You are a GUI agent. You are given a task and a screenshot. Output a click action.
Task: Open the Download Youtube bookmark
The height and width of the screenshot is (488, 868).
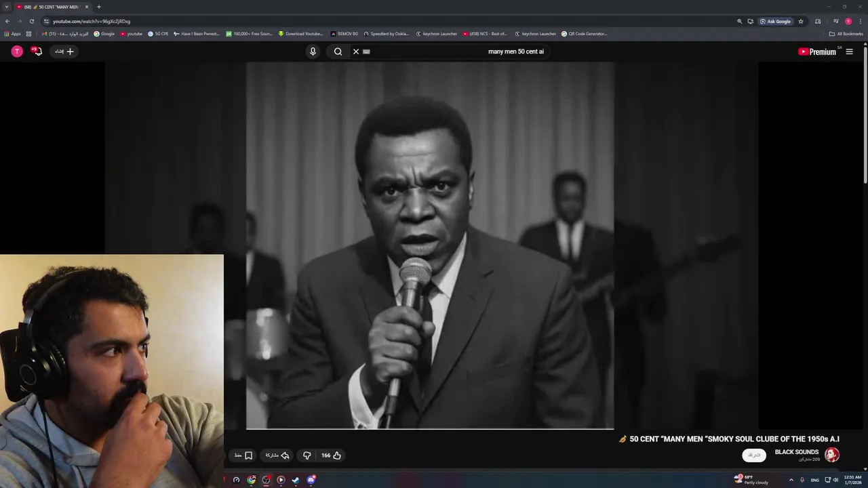pyautogui.click(x=301, y=33)
